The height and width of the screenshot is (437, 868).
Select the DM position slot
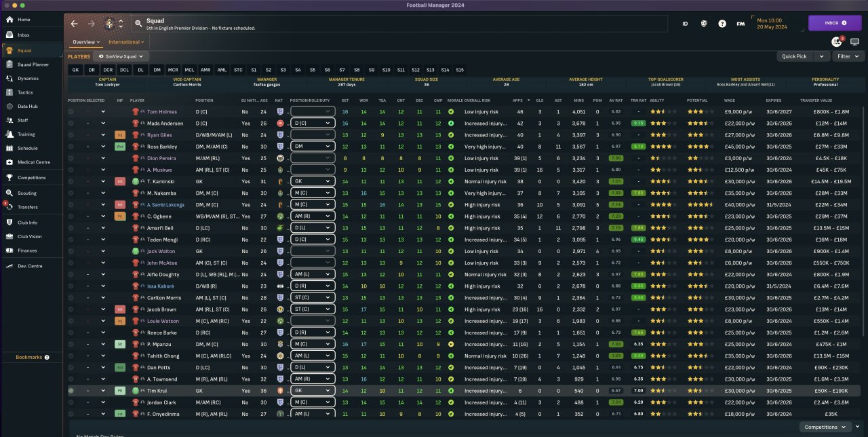point(157,70)
